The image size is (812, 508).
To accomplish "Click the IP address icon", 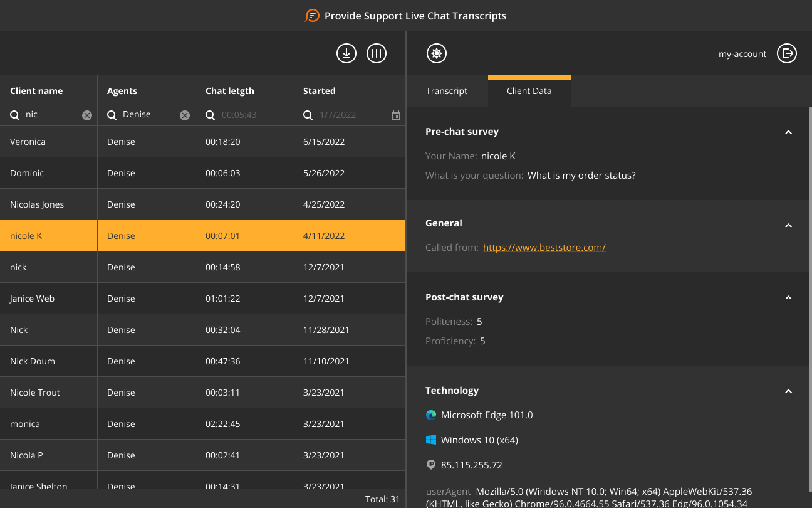I will (x=430, y=465).
